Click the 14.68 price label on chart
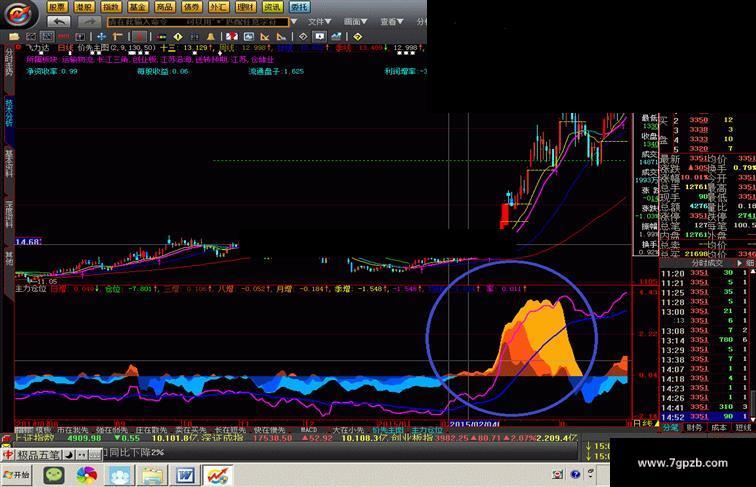 pyautogui.click(x=28, y=242)
